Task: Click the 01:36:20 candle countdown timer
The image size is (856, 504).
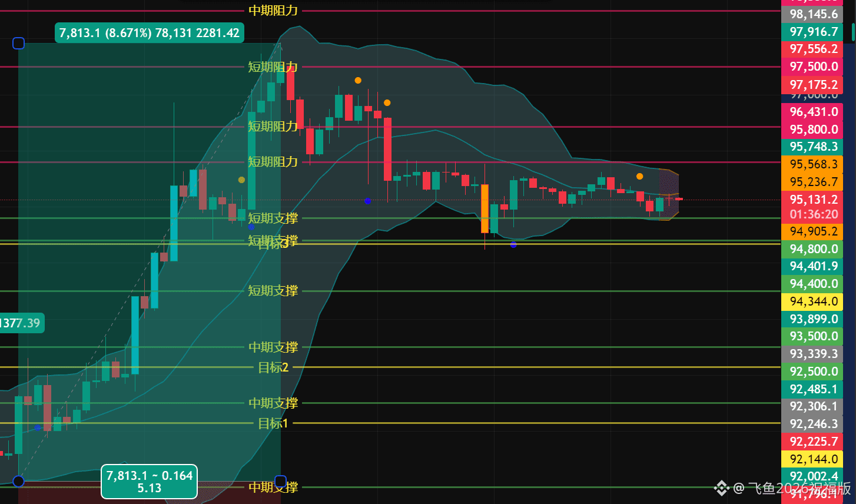Action: [x=812, y=214]
